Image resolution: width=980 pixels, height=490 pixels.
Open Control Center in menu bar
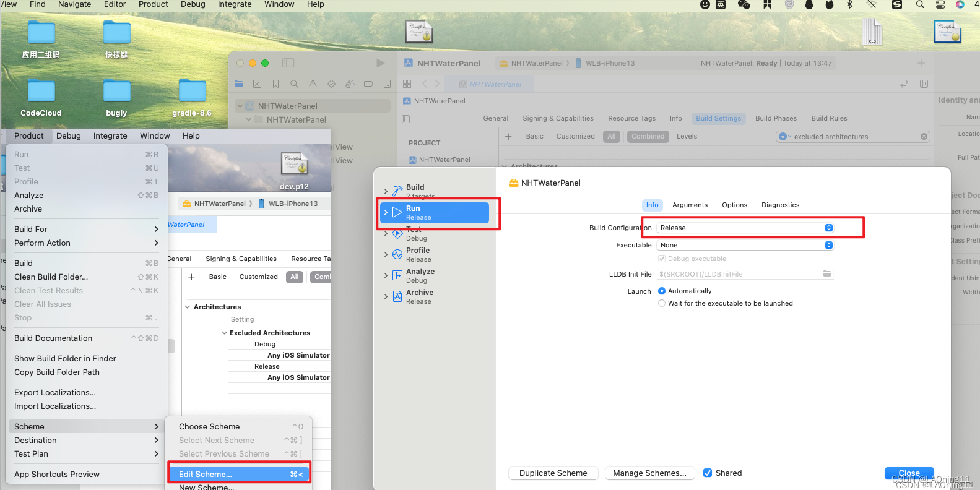click(940, 4)
